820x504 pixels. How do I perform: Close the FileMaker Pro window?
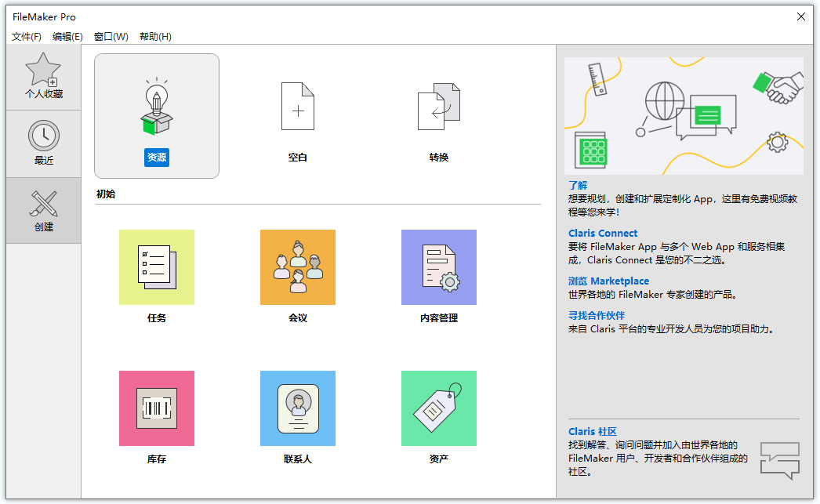tap(800, 16)
